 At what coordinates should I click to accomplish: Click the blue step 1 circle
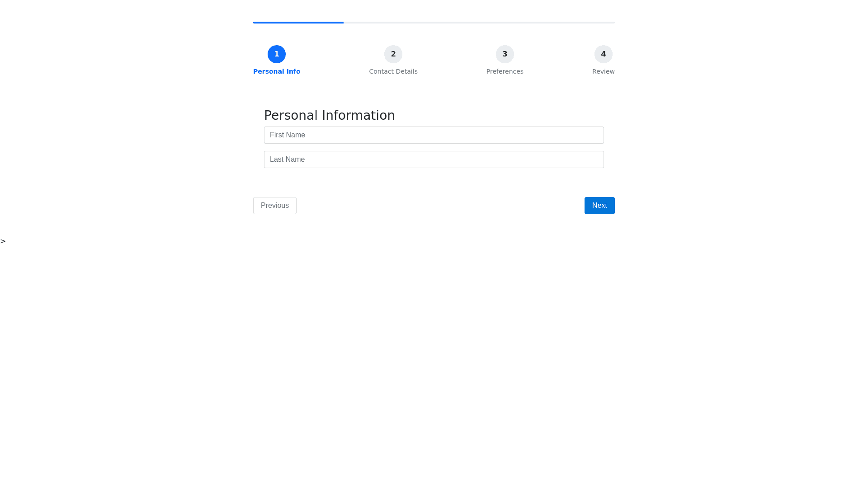coord(277,54)
